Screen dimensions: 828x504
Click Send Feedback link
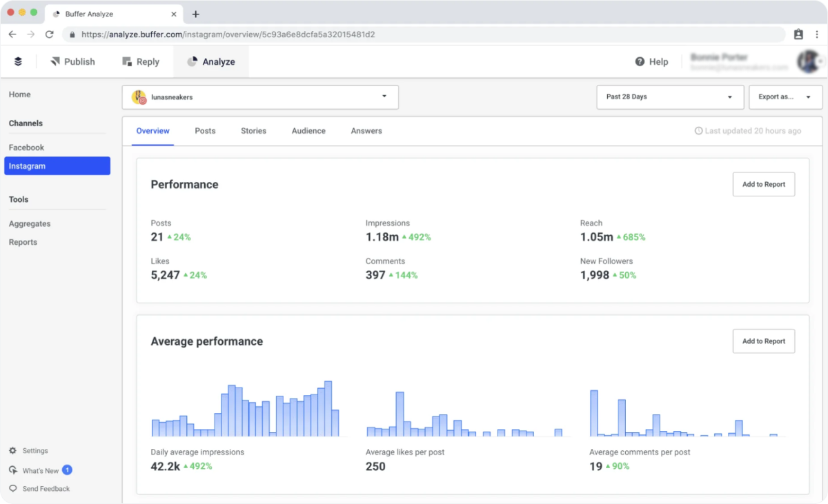pyautogui.click(x=46, y=489)
